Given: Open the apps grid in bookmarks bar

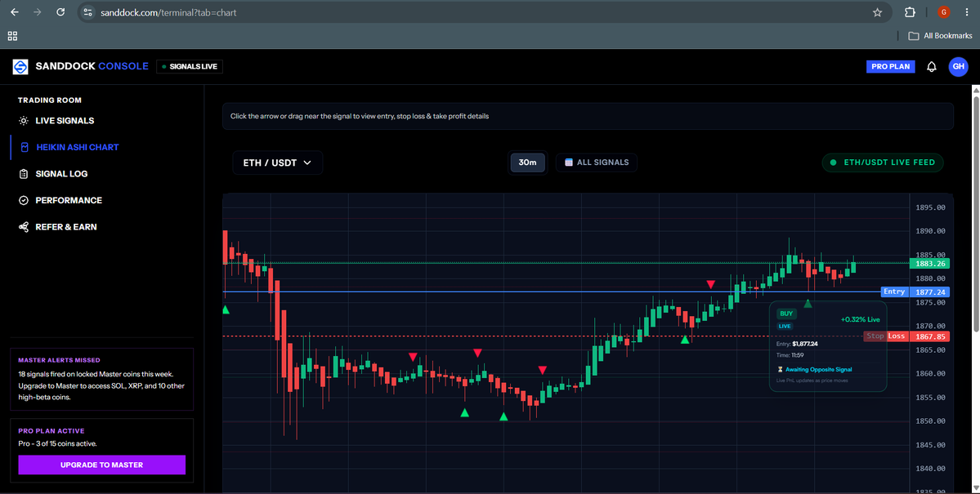Looking at the screenshot, I should click(x=12, y=36).
